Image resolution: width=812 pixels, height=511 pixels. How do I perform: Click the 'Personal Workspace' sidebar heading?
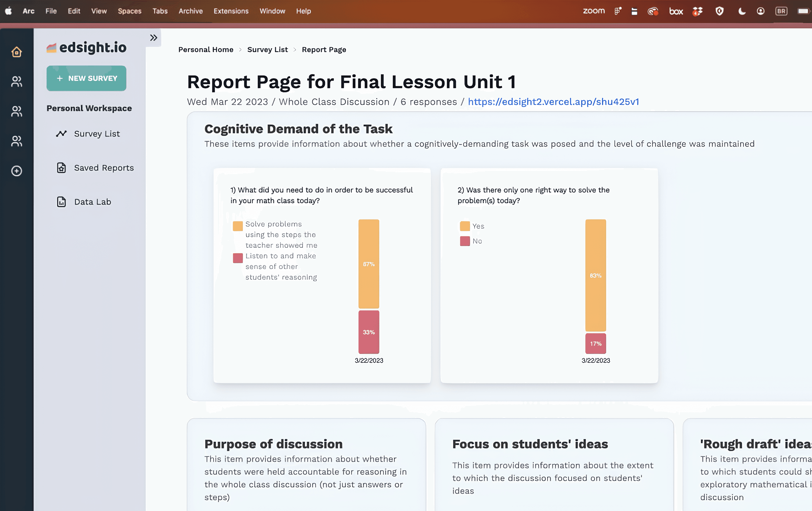tap(89, 108)
